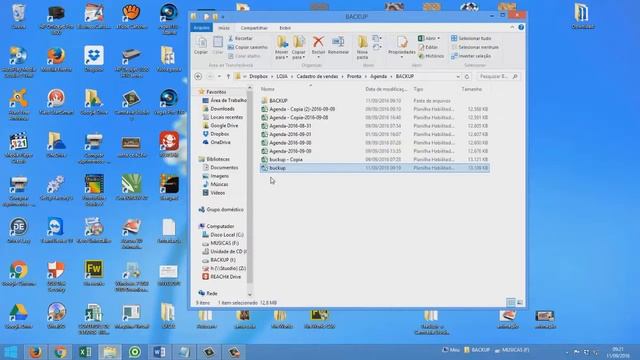Switch to the Compartilhar tab
This screenshot has height=360, width=640.
pyautogui.click(x=254, y=28)
